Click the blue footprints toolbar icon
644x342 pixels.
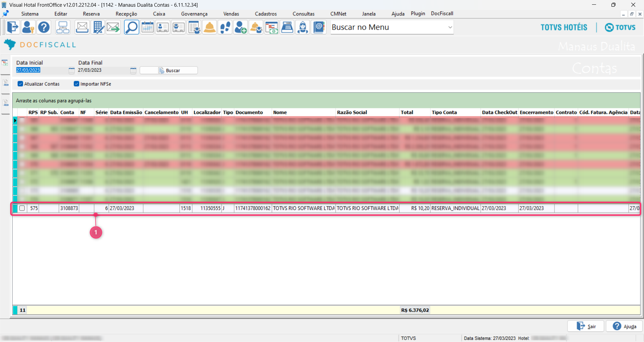point(225,27)
